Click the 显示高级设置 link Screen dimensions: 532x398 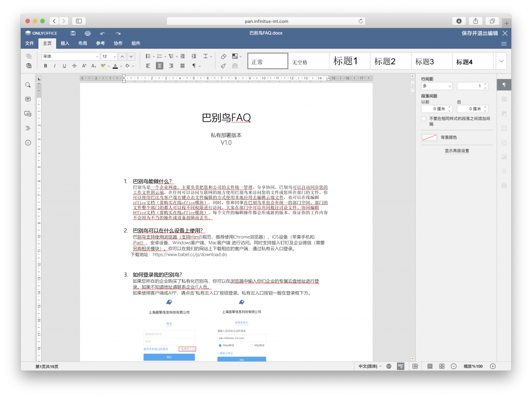tap(457, 151)
